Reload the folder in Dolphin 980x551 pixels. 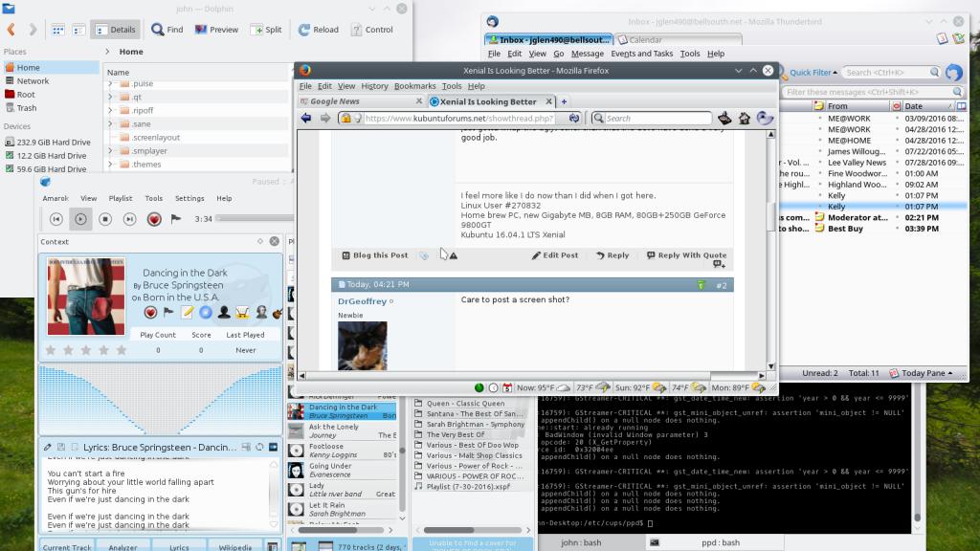[x=319, y=30]
